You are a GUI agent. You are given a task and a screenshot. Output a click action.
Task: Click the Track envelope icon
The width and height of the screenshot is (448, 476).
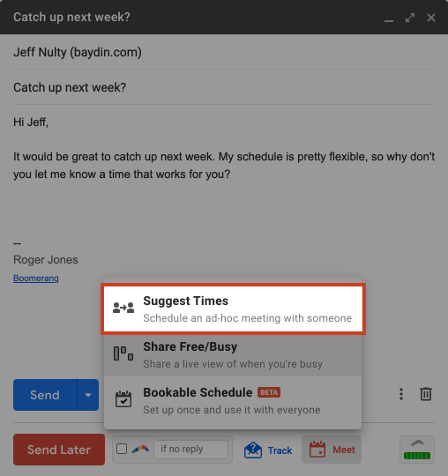click(253, 450)
